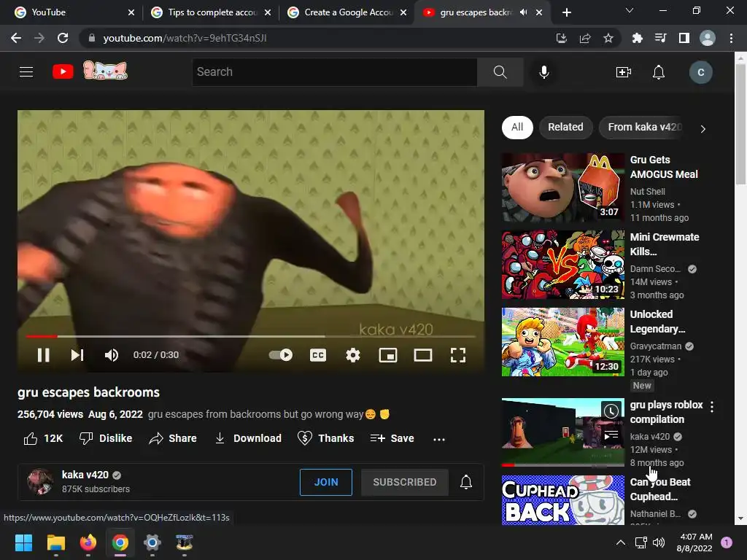Share the video
747x560 pixels.
172,438
